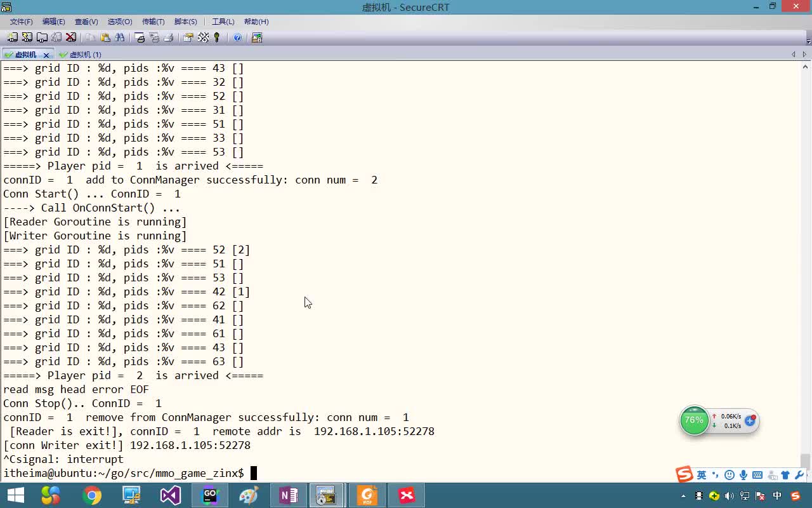Switch to the 虚拟机 (1) session tab
The width and height of the screenshot is (812, 508).
80,55
